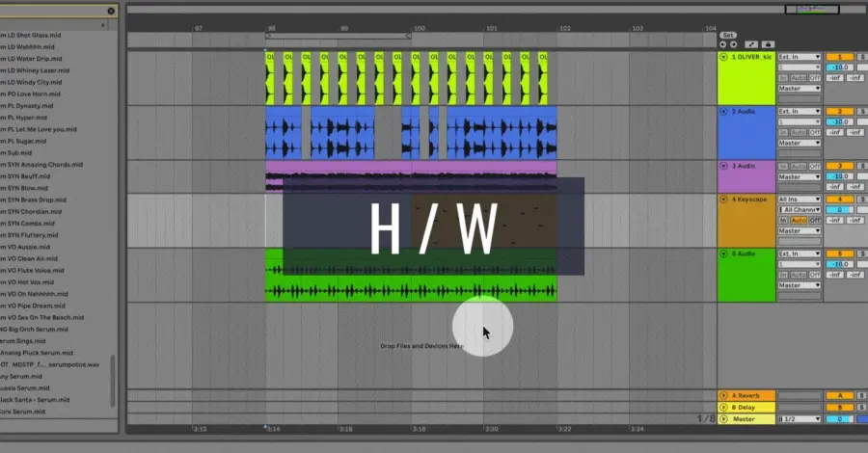The height and width of the screenshot is (453, 868).
Task: Toggle activator A on Reverb return
Action: click(x=840, y=395)
